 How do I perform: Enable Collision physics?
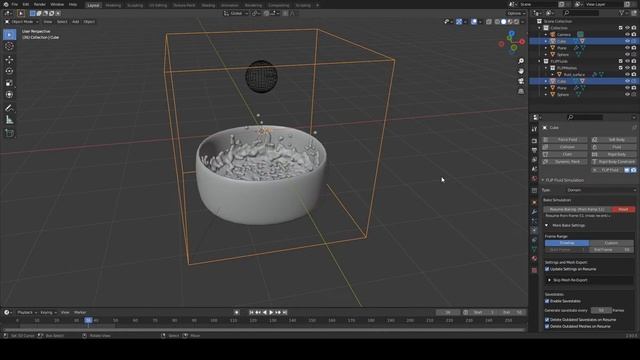tap(564, 147)
